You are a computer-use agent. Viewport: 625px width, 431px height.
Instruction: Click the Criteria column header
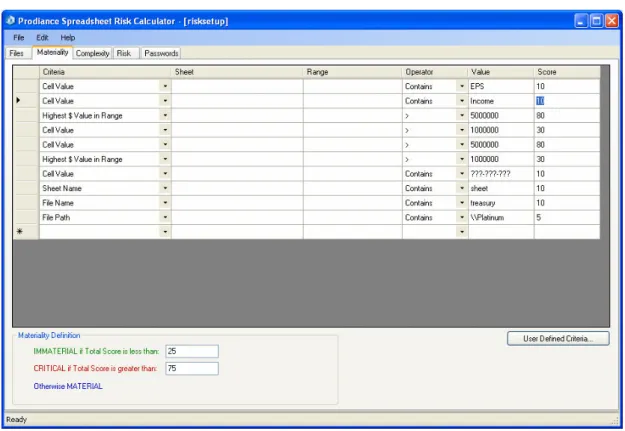[105, 72]
